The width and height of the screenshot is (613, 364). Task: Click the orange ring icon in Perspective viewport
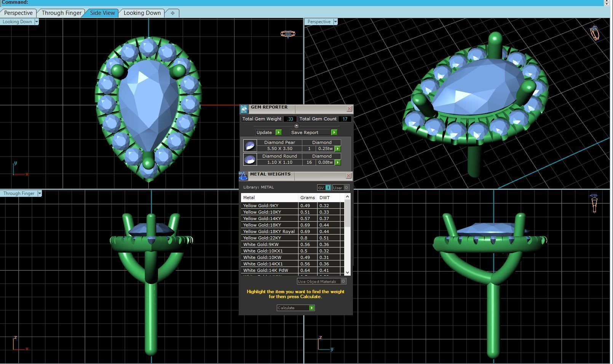595,33
